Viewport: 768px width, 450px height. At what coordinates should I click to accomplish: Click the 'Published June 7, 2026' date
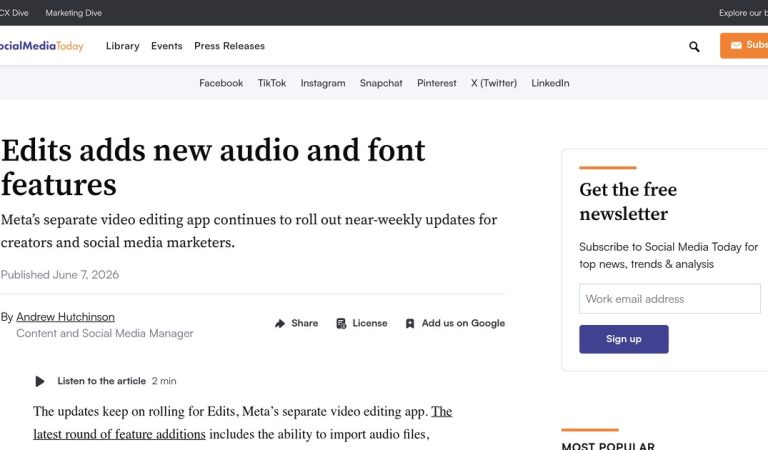click(x=60, y=275)
